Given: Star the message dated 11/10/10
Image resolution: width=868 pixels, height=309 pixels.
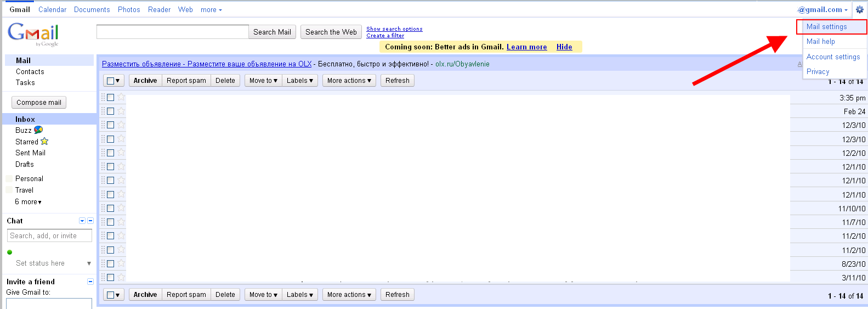Looking at the screenshot, I should tap(121, 208).
